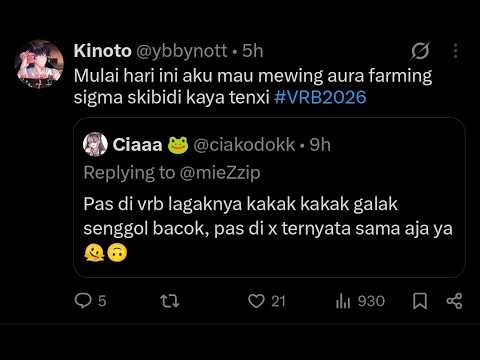
Task: Like the tweet with heart icon
Action: [x=256, y=301]
